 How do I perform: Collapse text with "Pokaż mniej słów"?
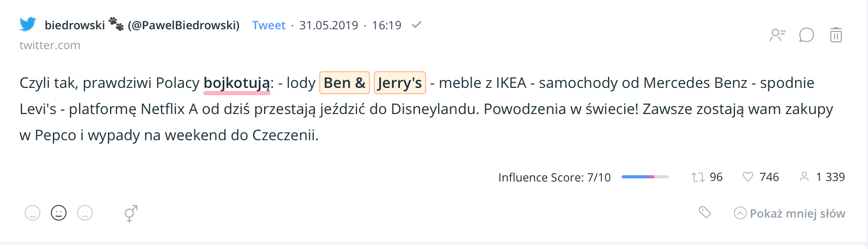click(790, 213)
